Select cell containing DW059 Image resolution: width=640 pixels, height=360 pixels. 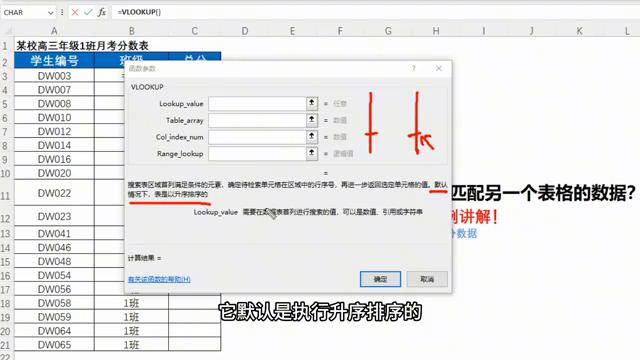tap(54, 317)
